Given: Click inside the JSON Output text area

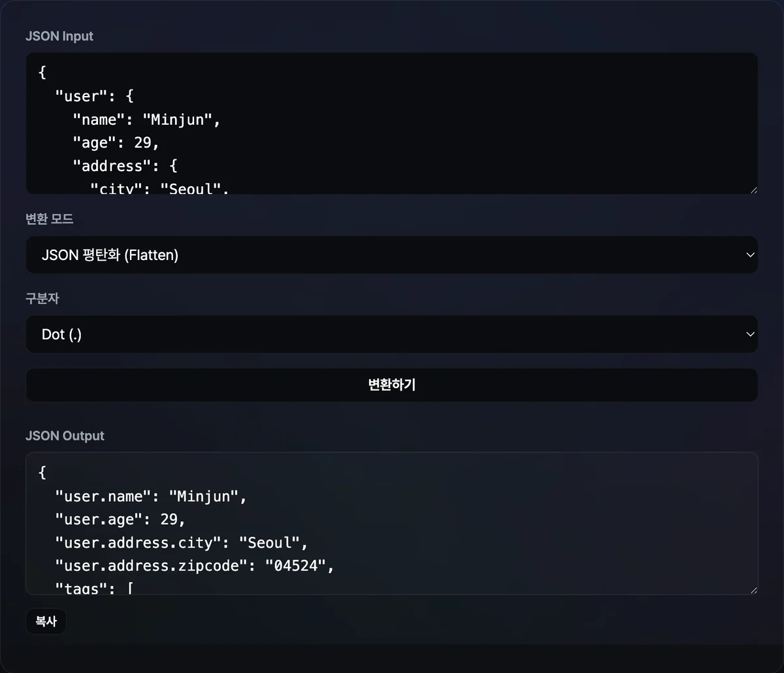Looking at the screenshot, I should pos(392,523).
